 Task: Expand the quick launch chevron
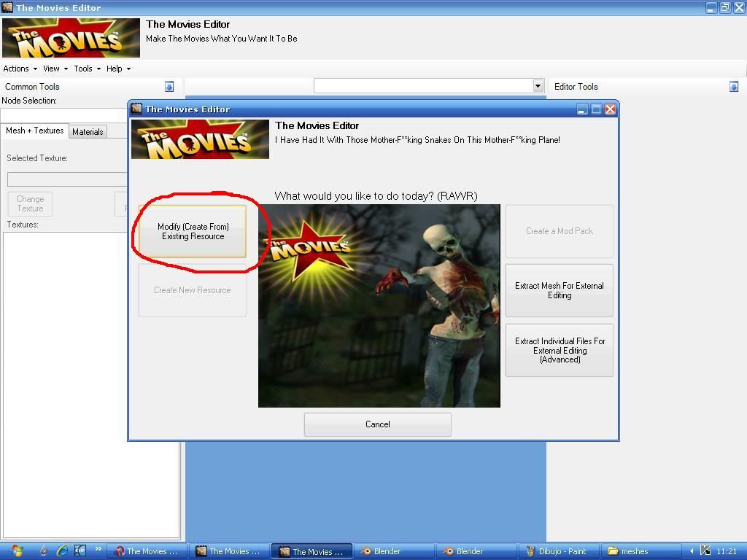click(x=98, y=549)
